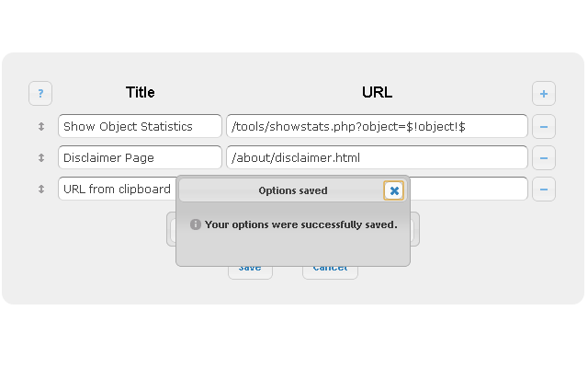The height and width of the screenshot is (368, 588).
Task: Click the reorder handle beside Disclaimer Page
Action: click(41, 158)
